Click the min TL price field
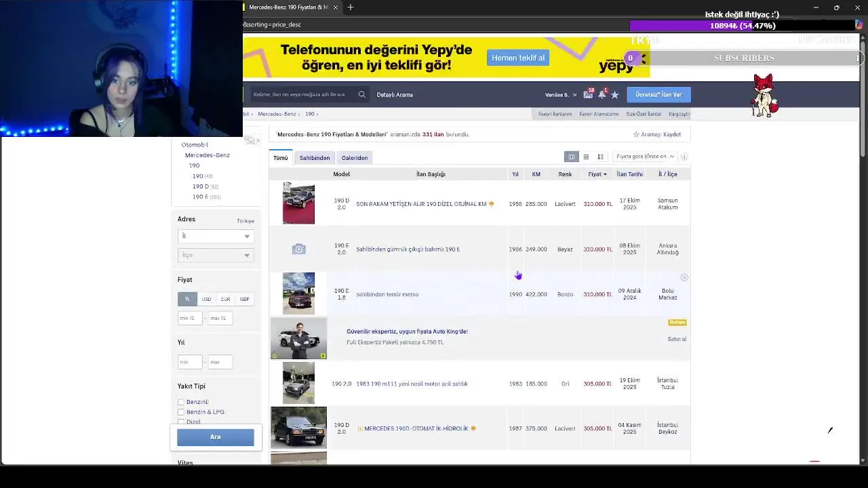 190,318
